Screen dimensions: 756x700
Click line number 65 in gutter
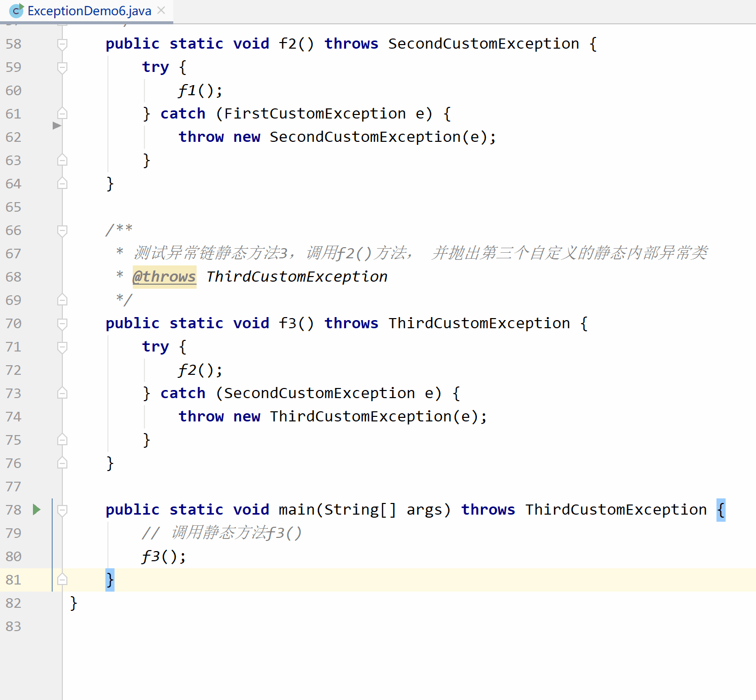[14, 207]
